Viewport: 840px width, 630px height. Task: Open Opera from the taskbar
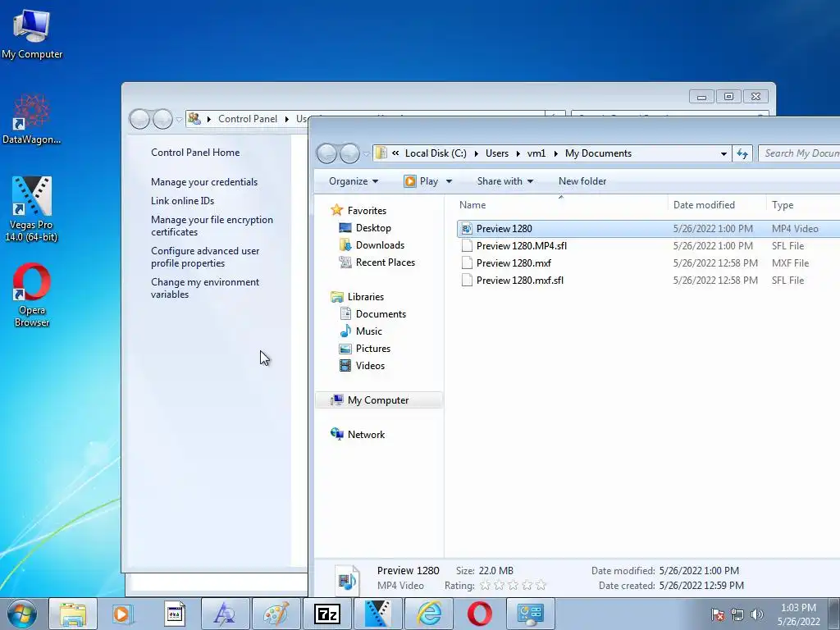point(479,614)
